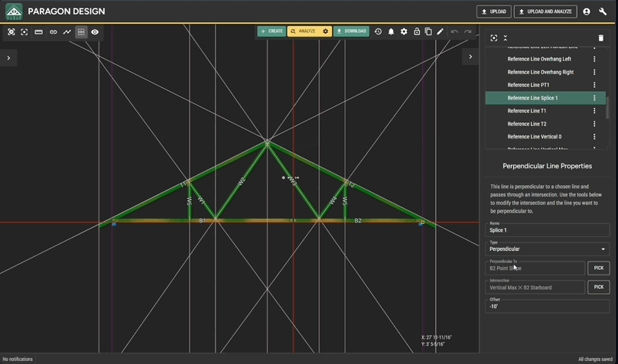618x364 pixels.
Task: Toggle the padlock lock icon
Action: (416, 31)
